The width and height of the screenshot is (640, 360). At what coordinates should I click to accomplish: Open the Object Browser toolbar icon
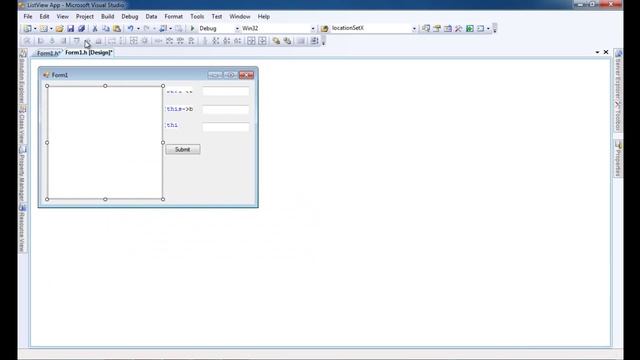pos(448,29)
